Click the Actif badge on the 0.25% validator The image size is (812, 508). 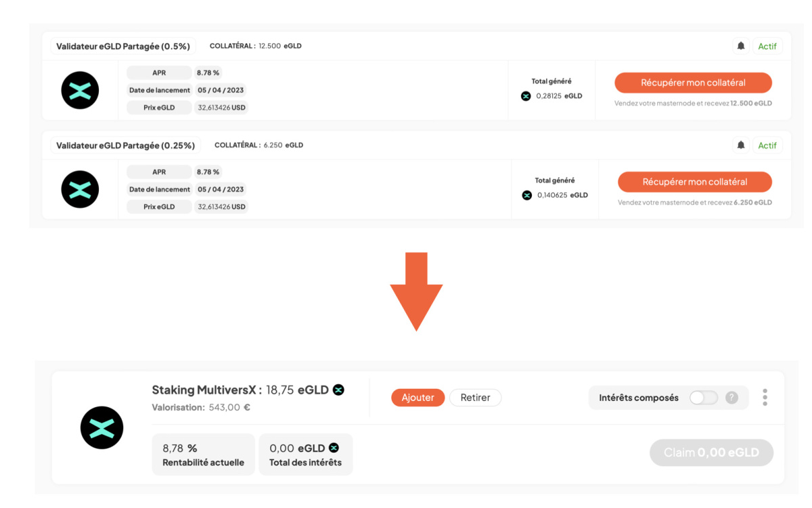tap(767, 145)
